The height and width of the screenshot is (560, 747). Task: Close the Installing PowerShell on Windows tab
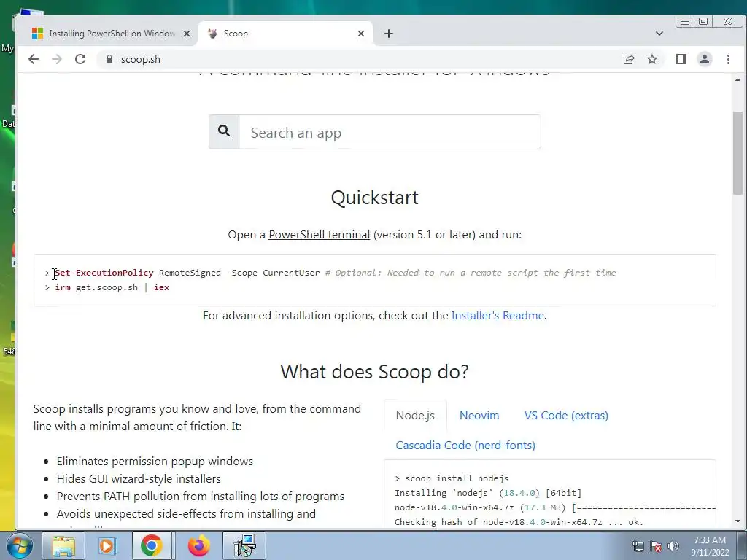coord(187,34)
